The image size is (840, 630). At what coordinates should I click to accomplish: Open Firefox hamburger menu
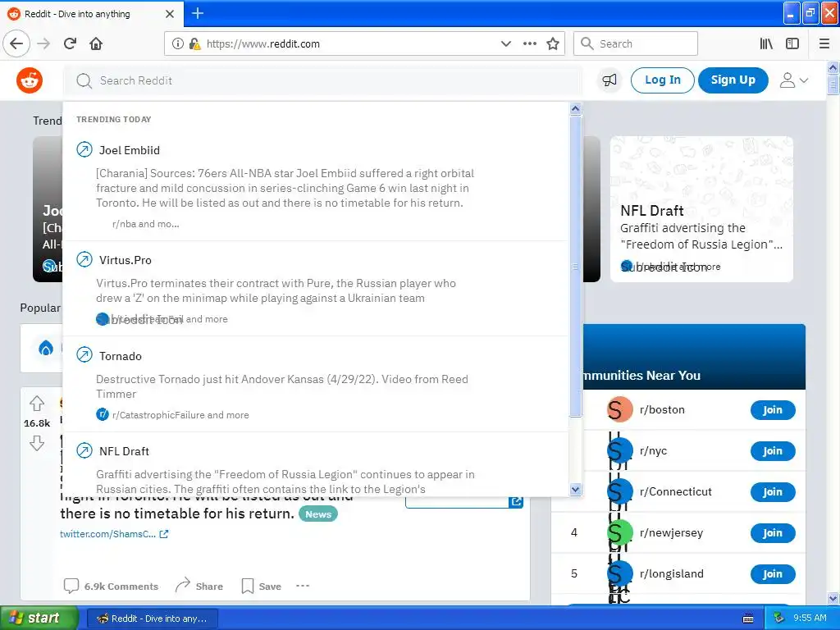824,43
